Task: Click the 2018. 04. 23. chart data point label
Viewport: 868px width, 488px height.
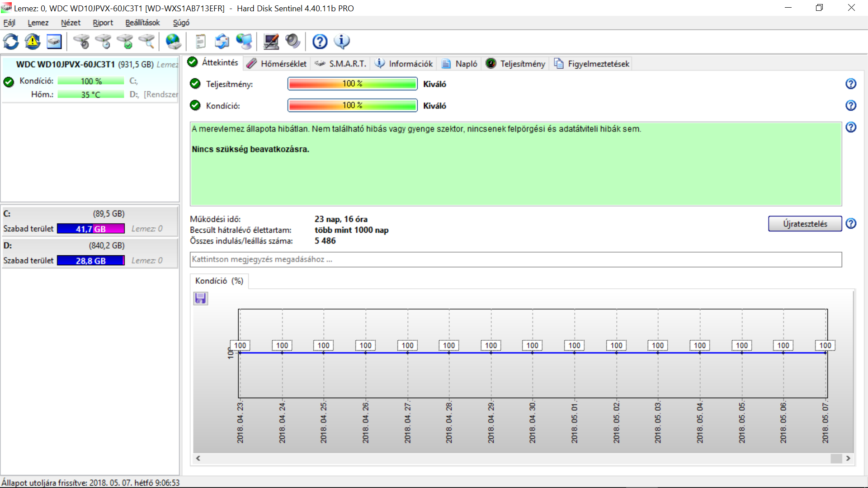Action: point(240,346)
